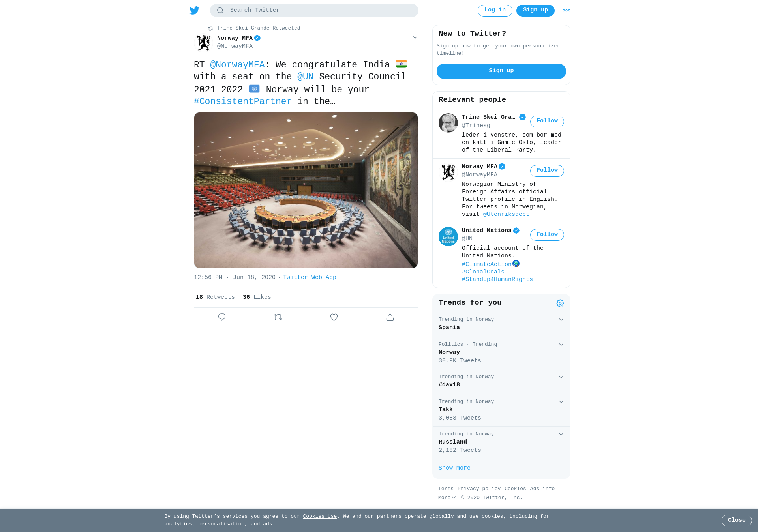Screen dimensions: 758x532
Task: Open the share tweet icon
Action: (x=390, y=317)
